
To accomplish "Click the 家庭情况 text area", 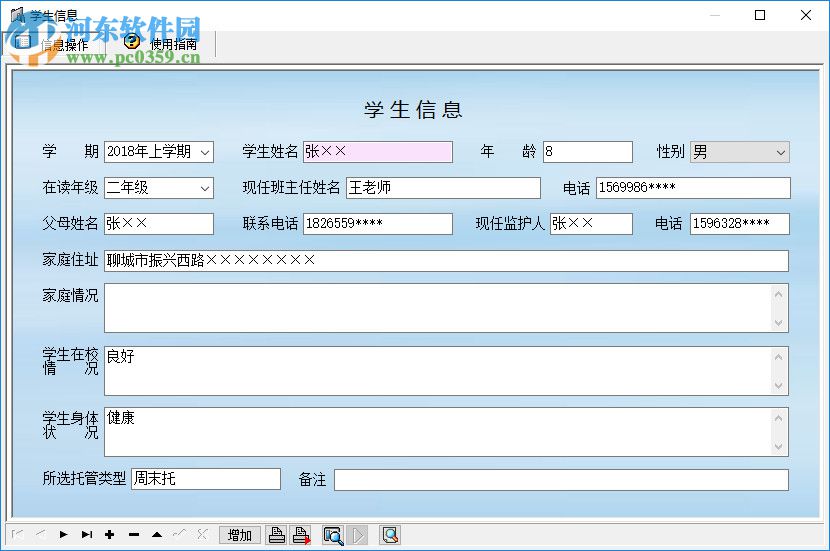I will point(446,308).
